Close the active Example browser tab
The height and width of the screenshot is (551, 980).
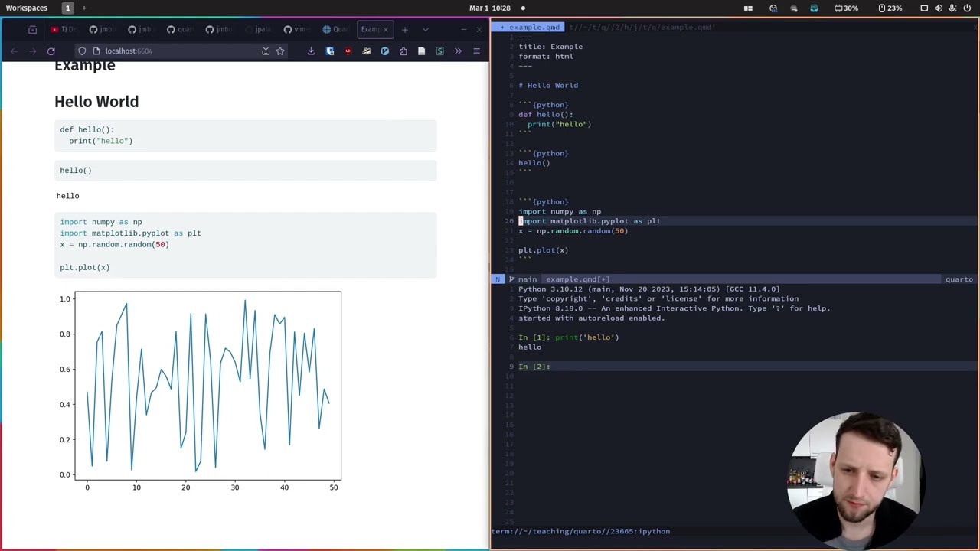coord(386,30)
